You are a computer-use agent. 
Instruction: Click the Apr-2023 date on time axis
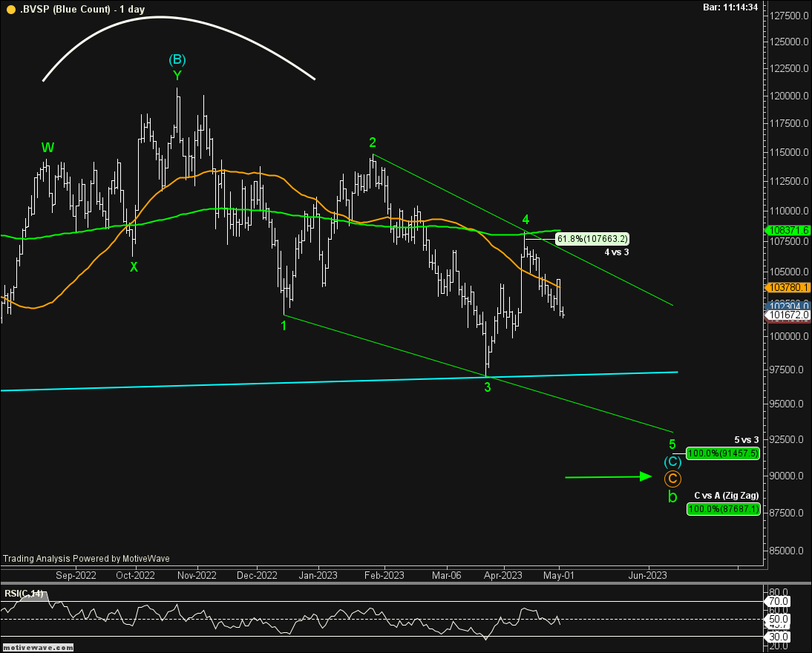point(503,575)
